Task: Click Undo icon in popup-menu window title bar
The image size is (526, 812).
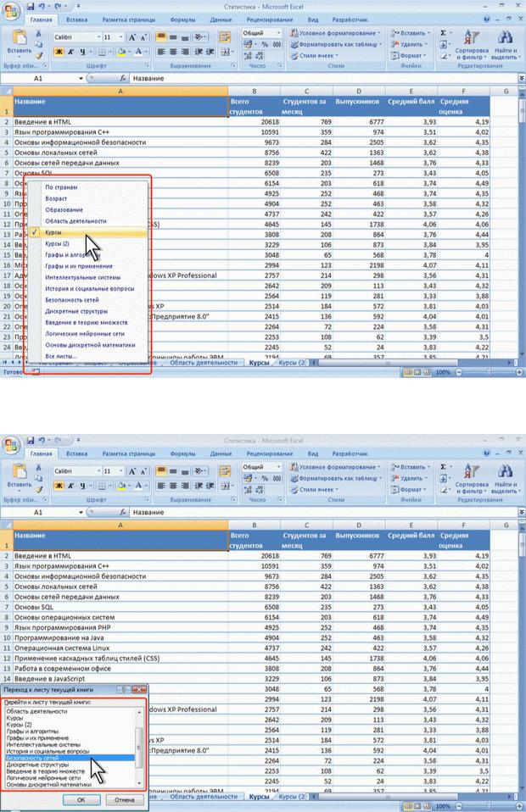Action: pos(42,7)
